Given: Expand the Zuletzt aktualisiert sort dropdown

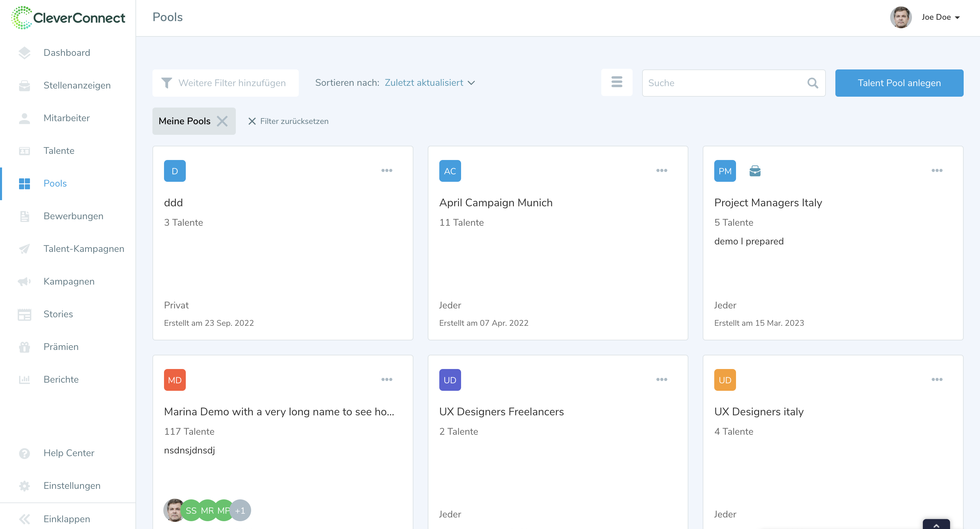Looking at the screenshot, I should click(429, 83).
